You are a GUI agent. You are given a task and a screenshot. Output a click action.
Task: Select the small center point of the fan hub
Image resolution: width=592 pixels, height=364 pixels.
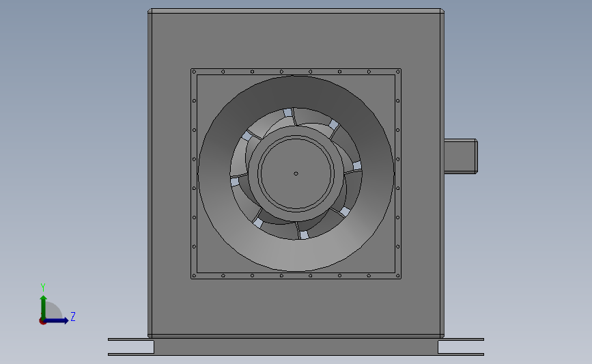(296, 173)
